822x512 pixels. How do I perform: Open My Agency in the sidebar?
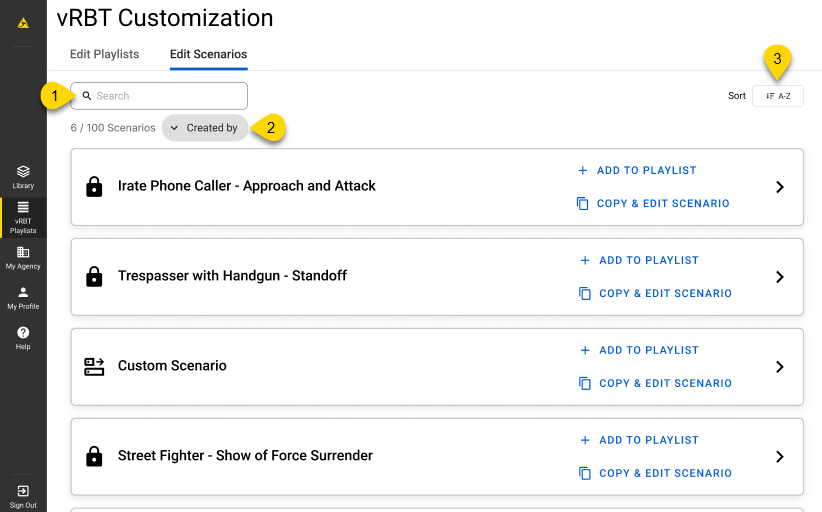tap(23, 258)
